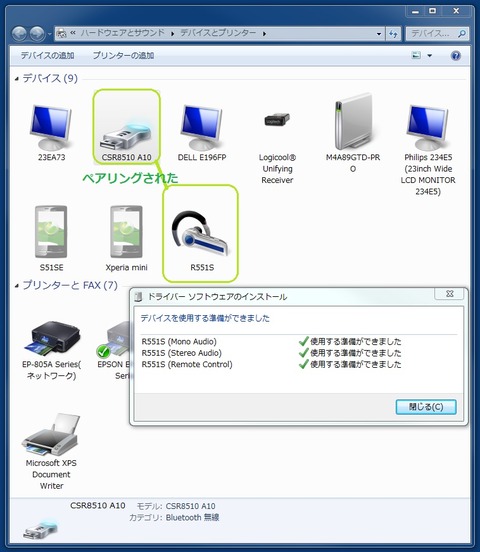The width and height of the screenshot is (480, 552).
Task: Click R551S (Mono Audio) row text
Action: (179, 341)
